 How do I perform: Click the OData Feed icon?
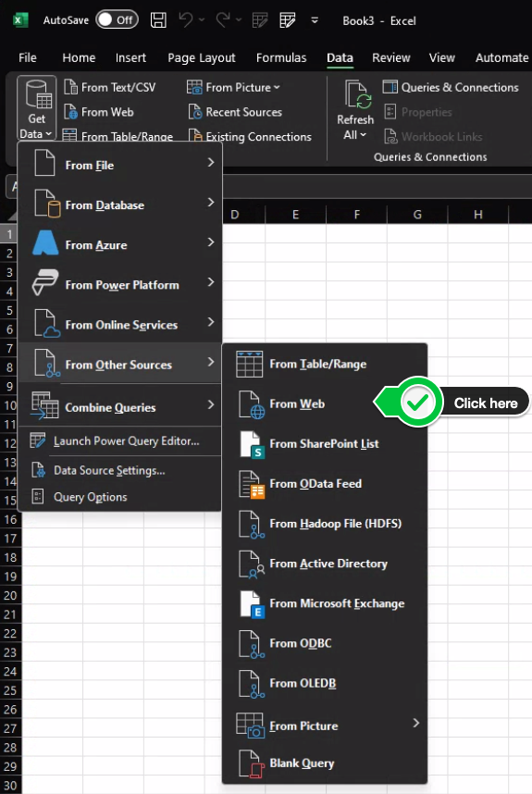tap(252, 485)
